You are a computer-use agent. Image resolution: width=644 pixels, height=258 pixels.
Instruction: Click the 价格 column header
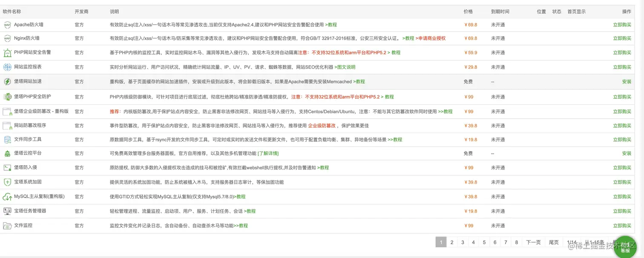pos(468,11)
